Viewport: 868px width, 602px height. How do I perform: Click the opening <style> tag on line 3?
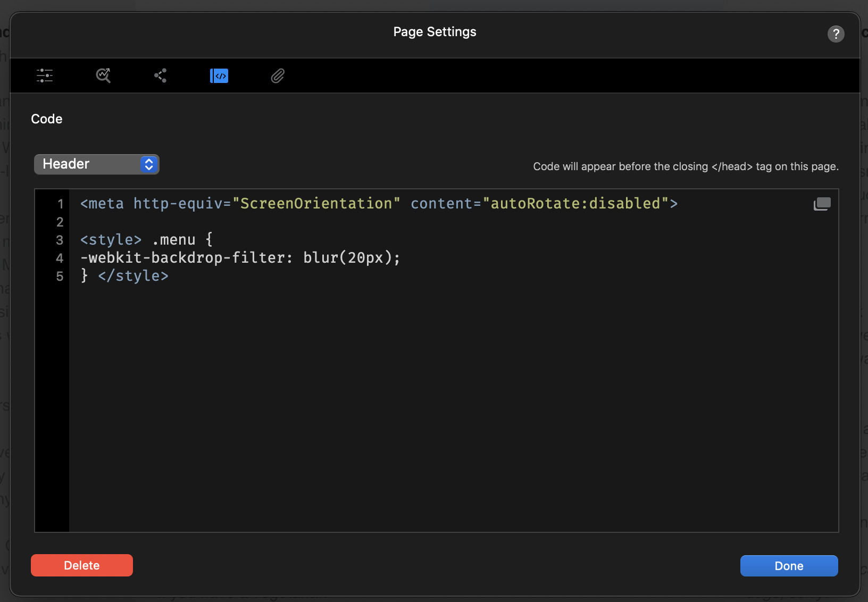111,240
